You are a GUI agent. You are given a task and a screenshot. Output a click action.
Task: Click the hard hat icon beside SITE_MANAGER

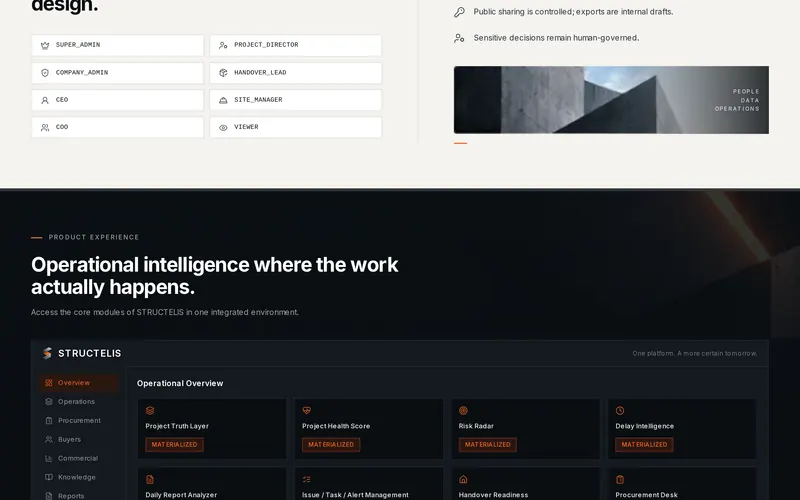223,101
